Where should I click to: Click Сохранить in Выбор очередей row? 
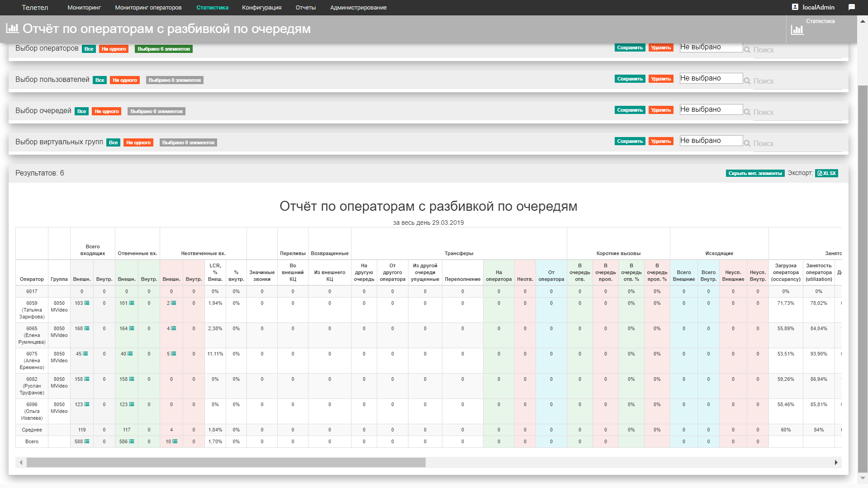click(630, 110)
